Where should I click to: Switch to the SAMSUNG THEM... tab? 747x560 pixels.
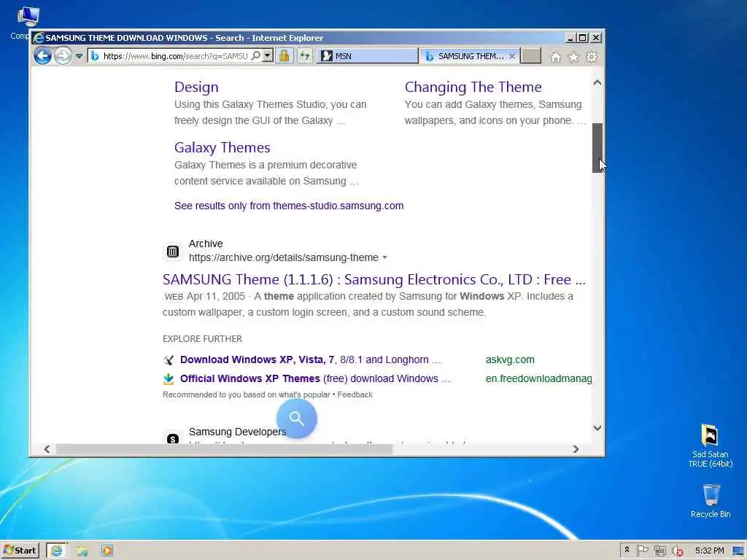pos(465,56)
